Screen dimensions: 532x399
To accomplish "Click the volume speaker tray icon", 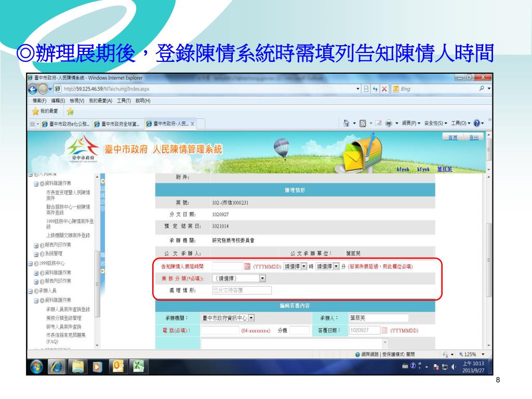I will [x=454, y=367].
